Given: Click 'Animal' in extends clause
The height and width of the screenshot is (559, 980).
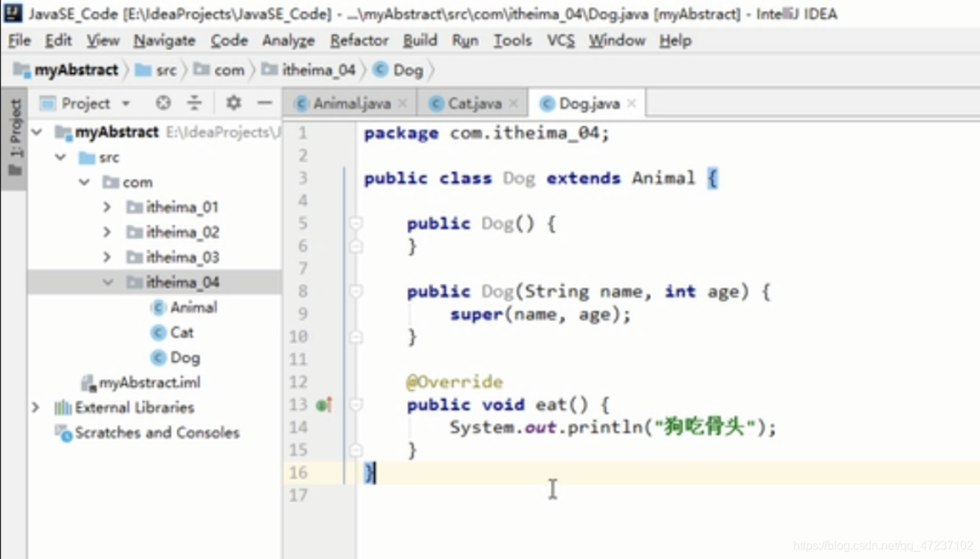Looking at the screenshot, I should [663, 178].
